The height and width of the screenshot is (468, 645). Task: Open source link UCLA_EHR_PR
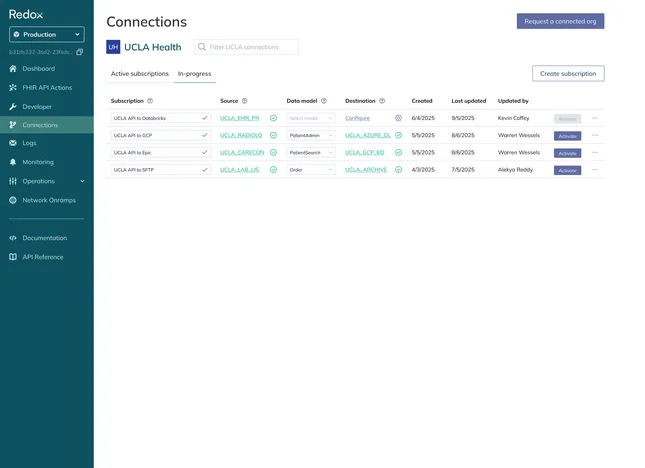[240, 118]
